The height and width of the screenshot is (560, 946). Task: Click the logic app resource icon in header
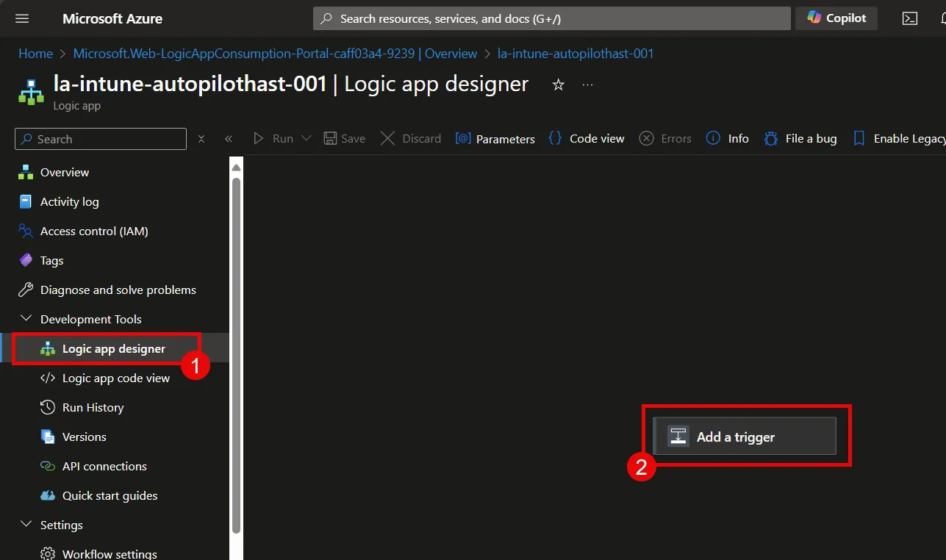coord(31,91)
